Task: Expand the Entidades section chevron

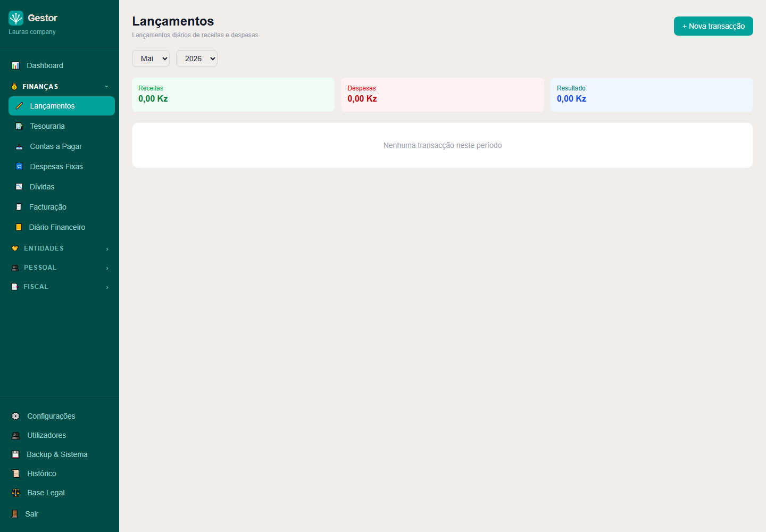Action: click(x=107, y=249)
